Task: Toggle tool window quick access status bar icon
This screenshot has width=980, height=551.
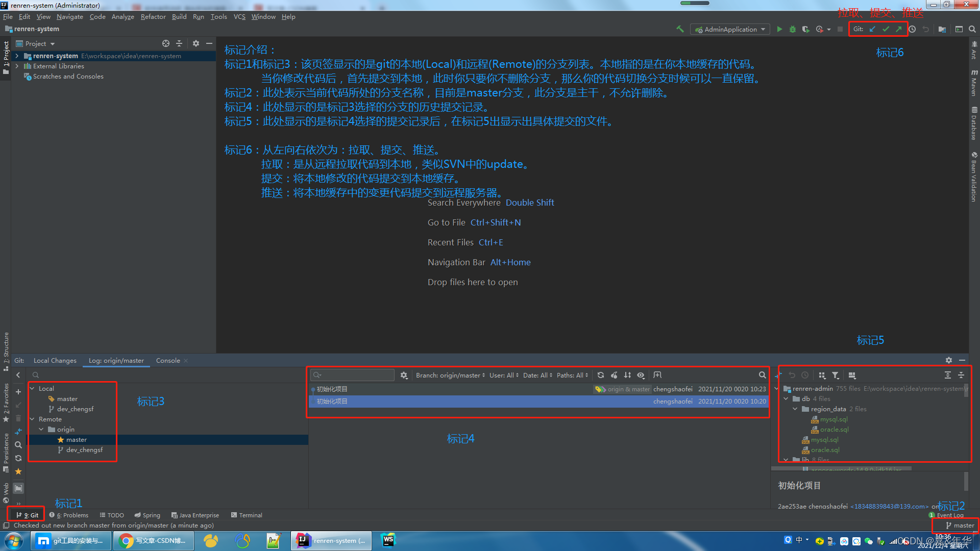Action: (6, 525)
